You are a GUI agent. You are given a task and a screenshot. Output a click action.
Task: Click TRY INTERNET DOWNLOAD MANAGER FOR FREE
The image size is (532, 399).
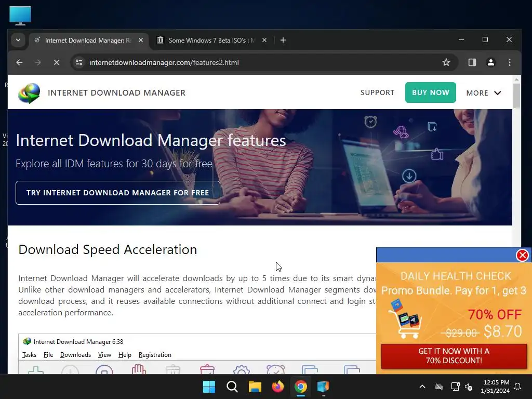click(118, 193)
